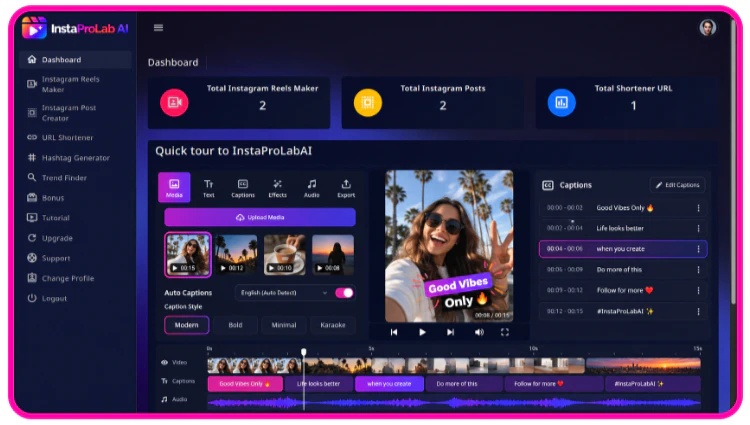The height and width of the screenshot is (425, 750).
Task: Skip to next clip
Action: 450,332
